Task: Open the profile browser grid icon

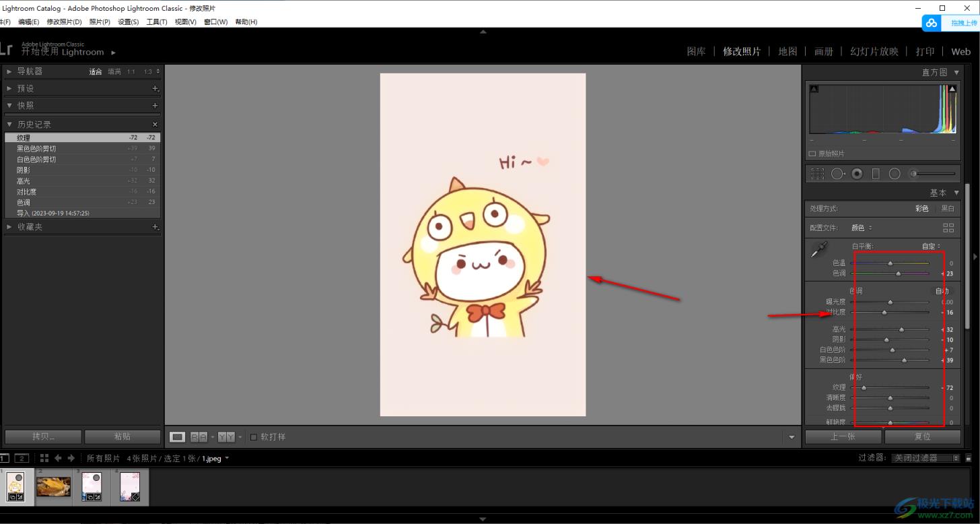Action: coord(948,228)
